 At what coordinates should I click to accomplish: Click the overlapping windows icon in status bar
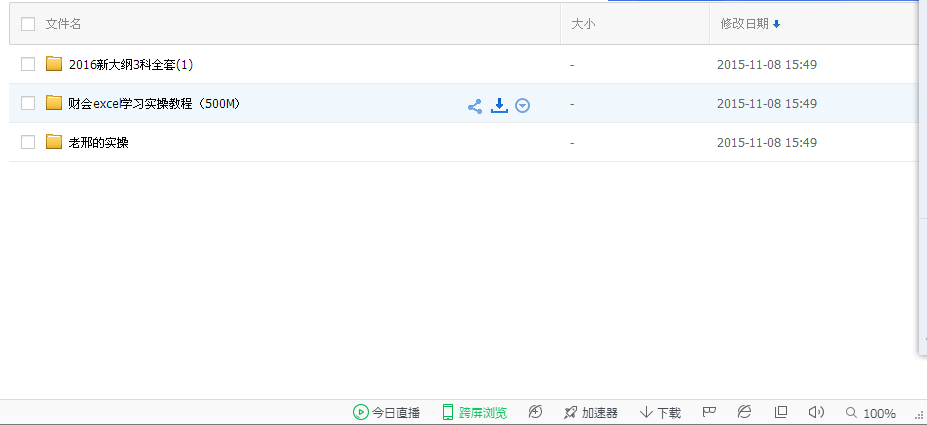coord(781,411)
